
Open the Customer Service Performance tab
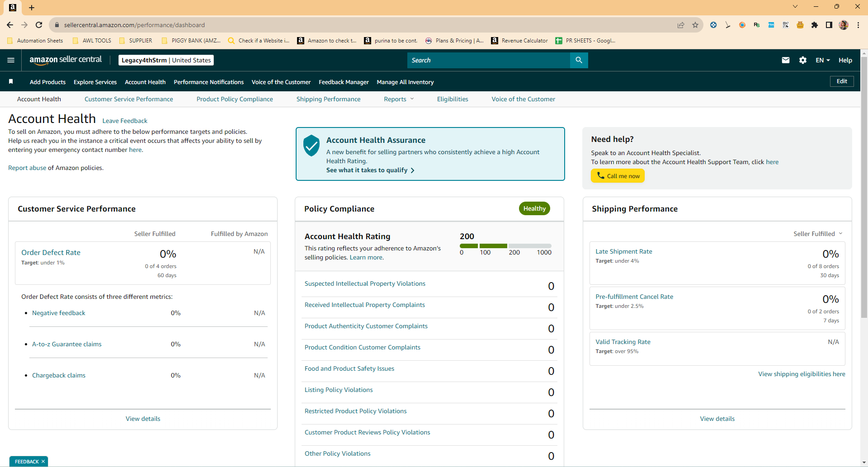click(129, 99)
